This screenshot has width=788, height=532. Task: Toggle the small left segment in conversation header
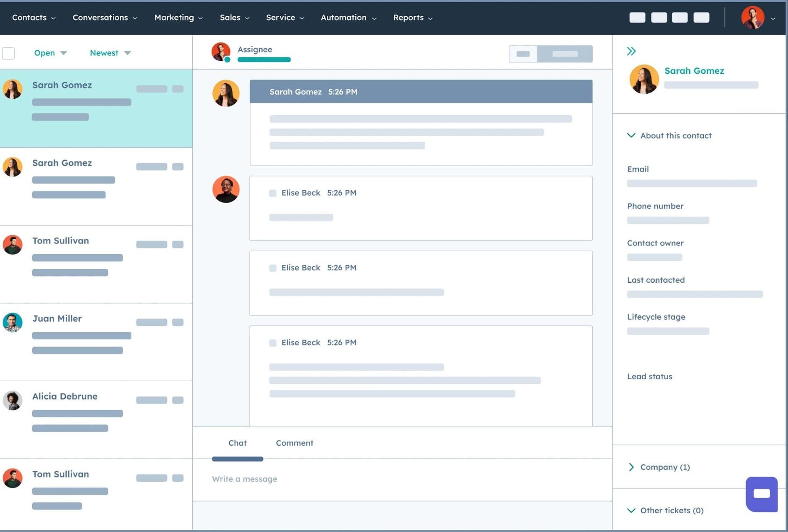523,54
